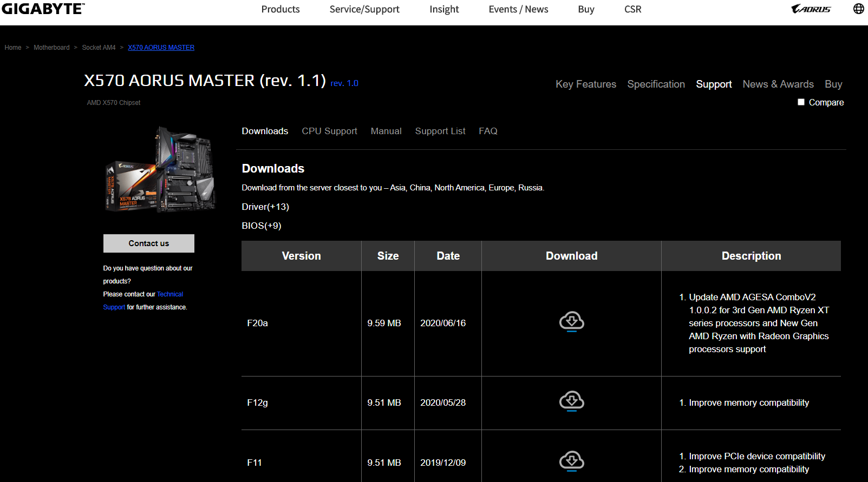Open the globe language selector icon

(x=858, y=9)
